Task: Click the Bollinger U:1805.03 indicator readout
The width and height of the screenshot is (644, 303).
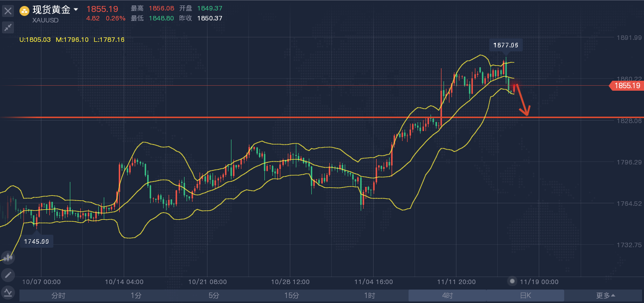Action: tap(35, 39)
